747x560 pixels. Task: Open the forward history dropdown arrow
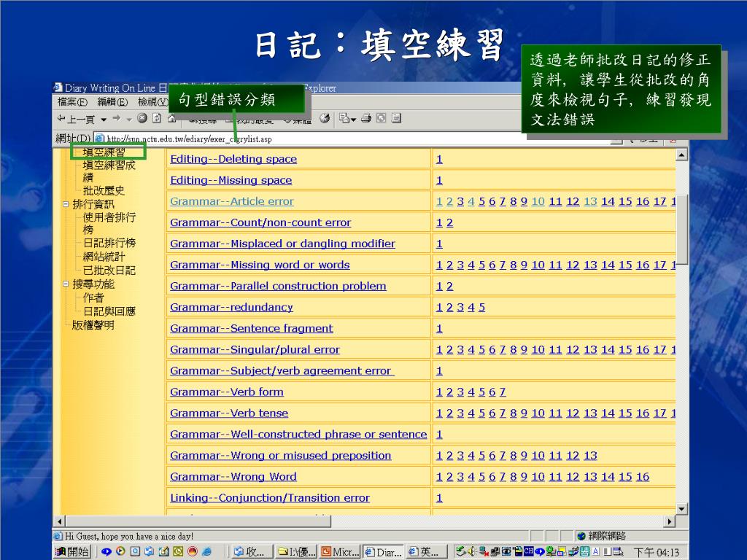point(129,119)
